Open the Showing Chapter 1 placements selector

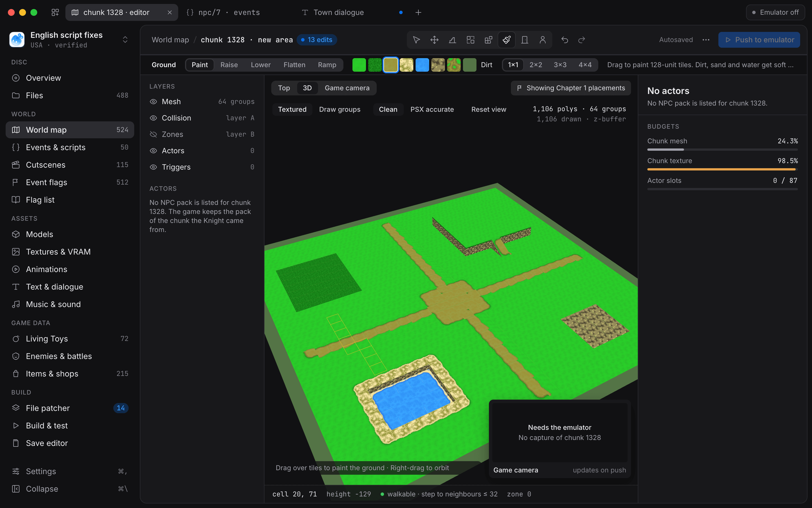[x=571, y=88]
